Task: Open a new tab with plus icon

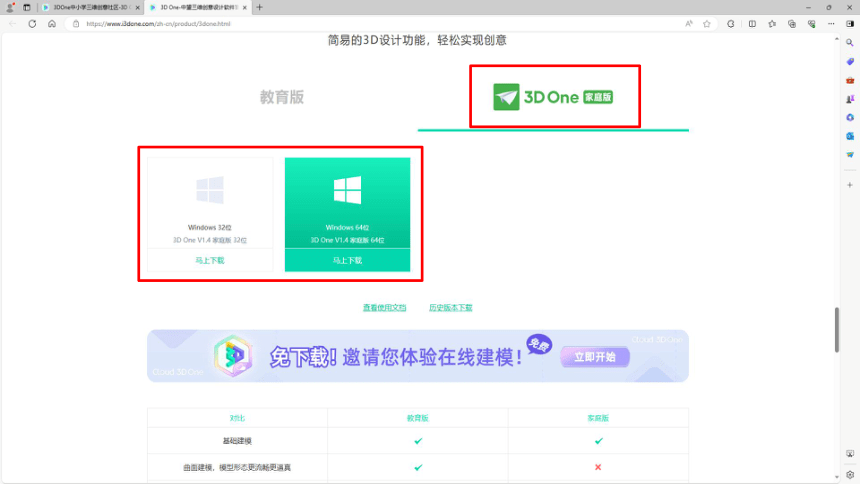Action: click(x=259, y=8)
